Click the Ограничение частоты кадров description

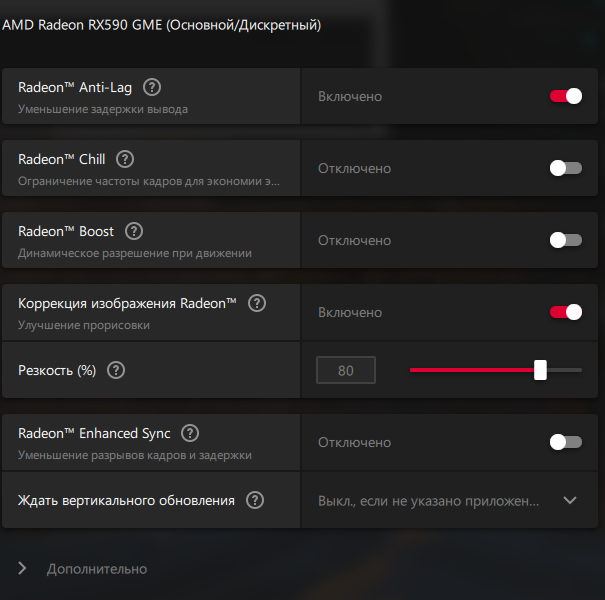pyautogui.click(x=149, y=181)
